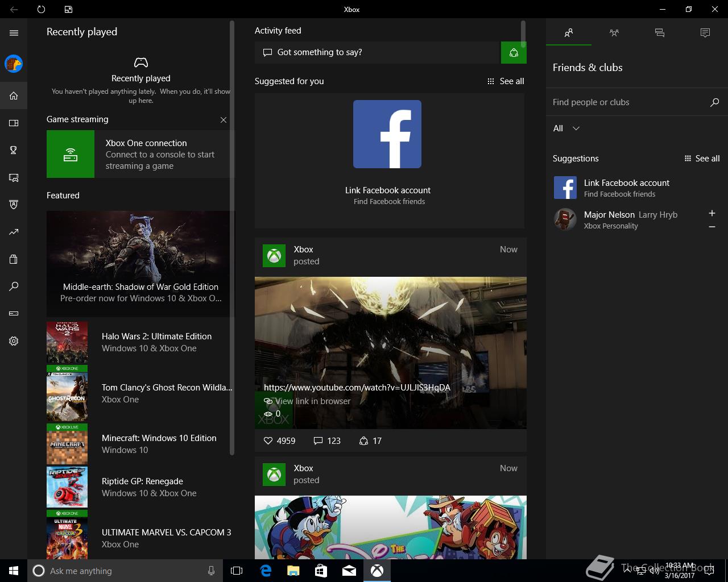
Task: Launch Edge from taskbar
Action: pos(265,571)
